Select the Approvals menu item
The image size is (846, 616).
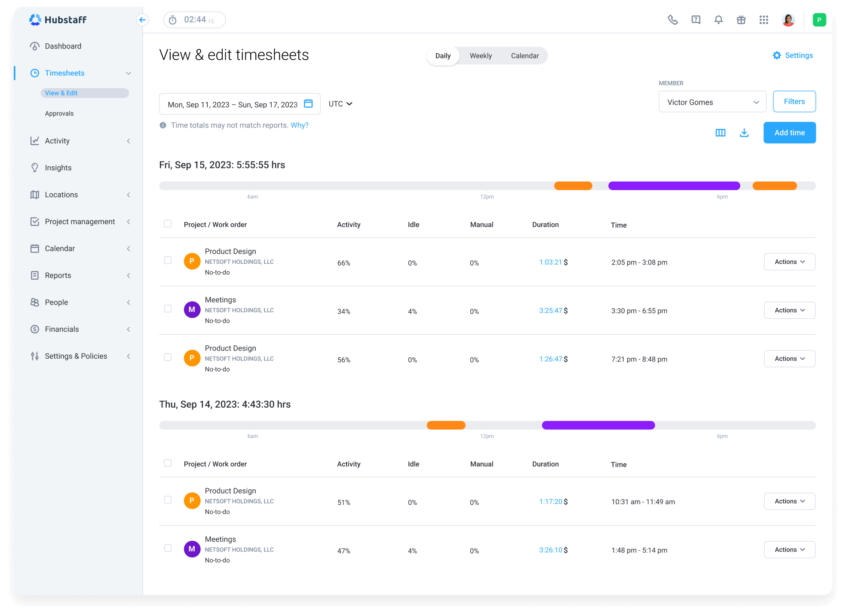coord(59,113)
